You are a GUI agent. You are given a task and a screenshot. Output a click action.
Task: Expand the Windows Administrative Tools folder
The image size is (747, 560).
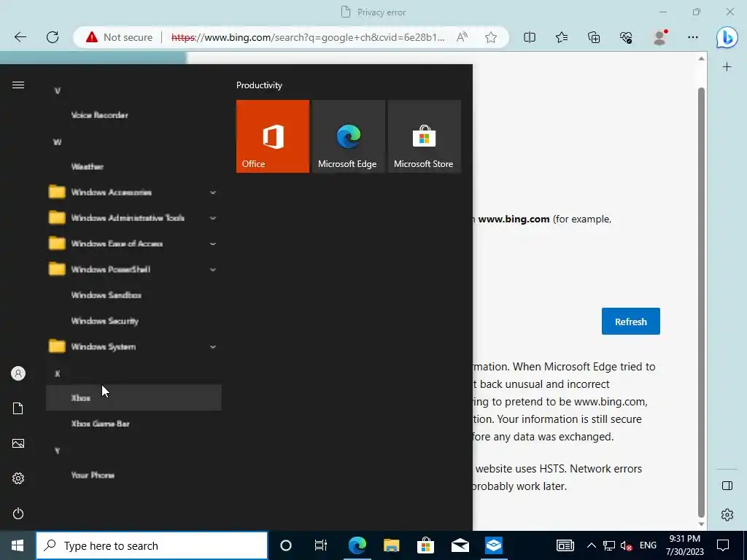click(x=133, y=218)
